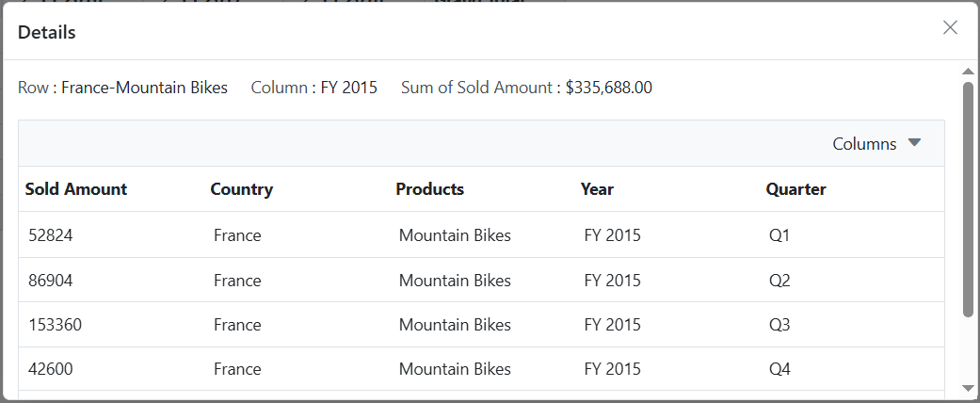Sort by Sold Amount column header

[x=76, y=189]
